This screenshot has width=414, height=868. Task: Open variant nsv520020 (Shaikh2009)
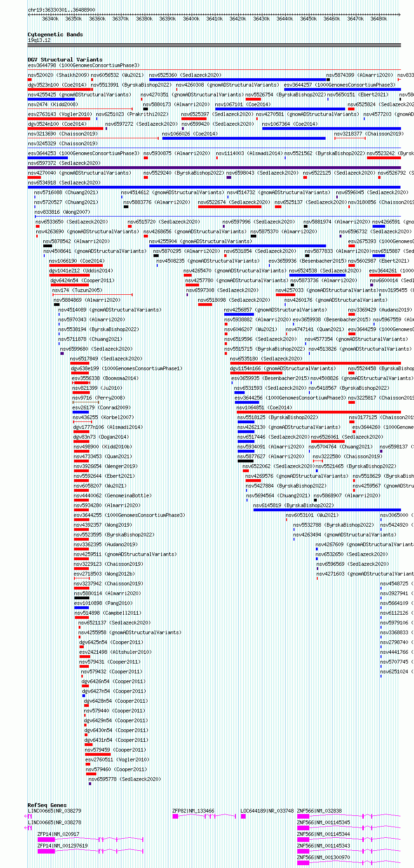point(58,75)
